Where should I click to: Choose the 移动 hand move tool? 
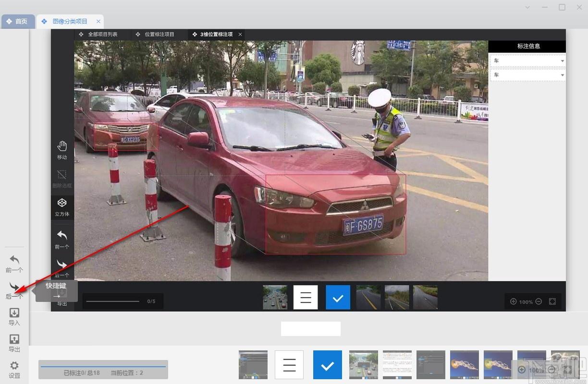click(62, 150)
